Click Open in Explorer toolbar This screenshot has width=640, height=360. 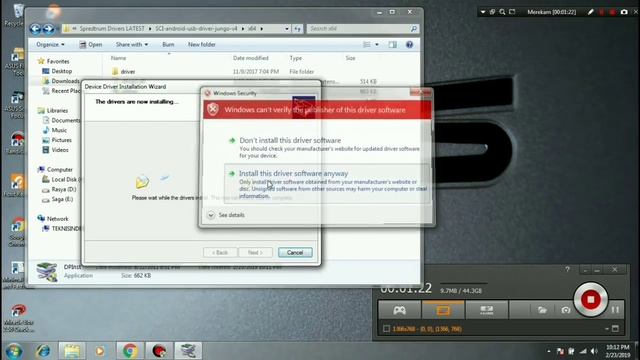coord(91,44)
